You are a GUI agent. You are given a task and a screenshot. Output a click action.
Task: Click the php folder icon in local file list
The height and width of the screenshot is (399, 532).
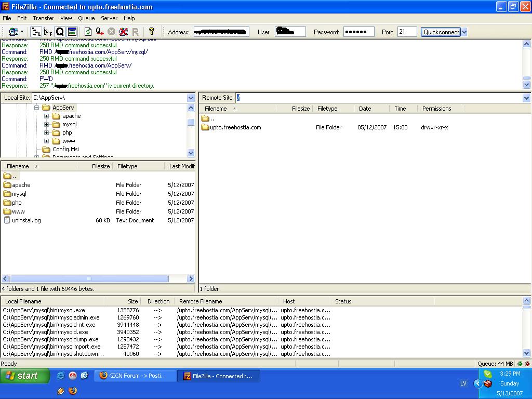pos(7,203)
